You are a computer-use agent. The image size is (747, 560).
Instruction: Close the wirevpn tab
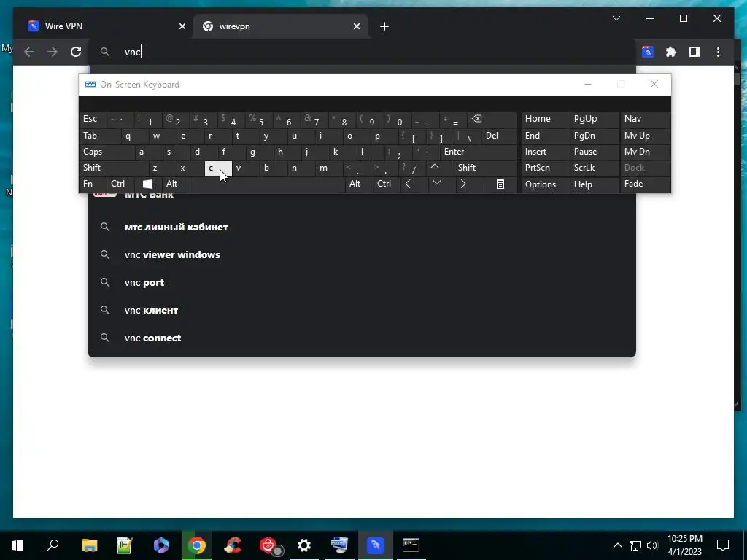[x=356, y=27]
